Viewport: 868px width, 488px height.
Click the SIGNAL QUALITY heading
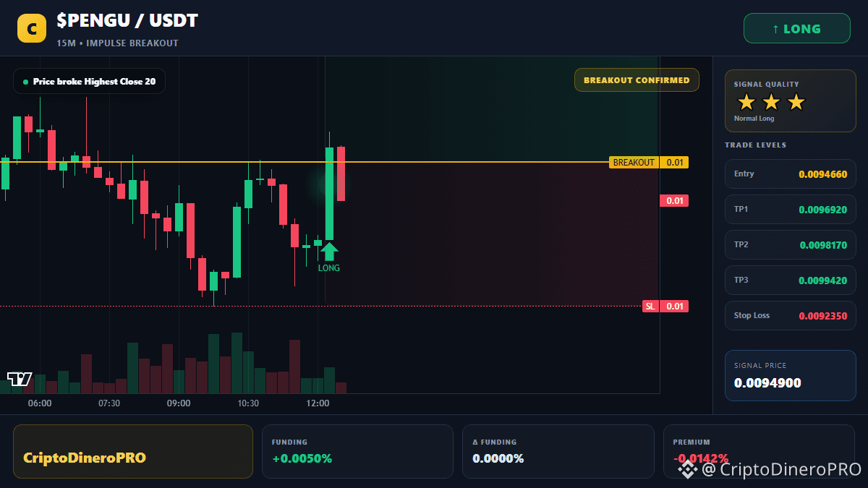[767, 85]
